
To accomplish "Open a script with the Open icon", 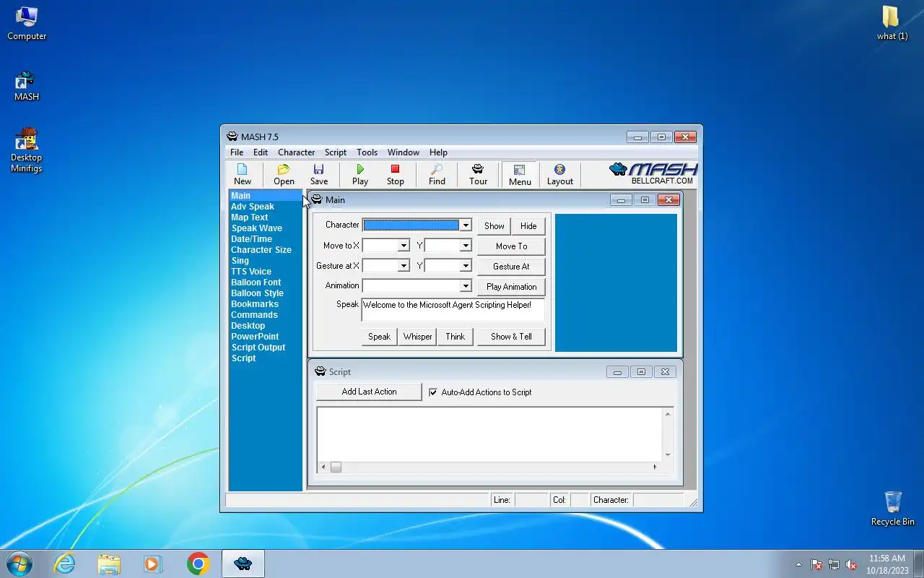I will (284, 174).
